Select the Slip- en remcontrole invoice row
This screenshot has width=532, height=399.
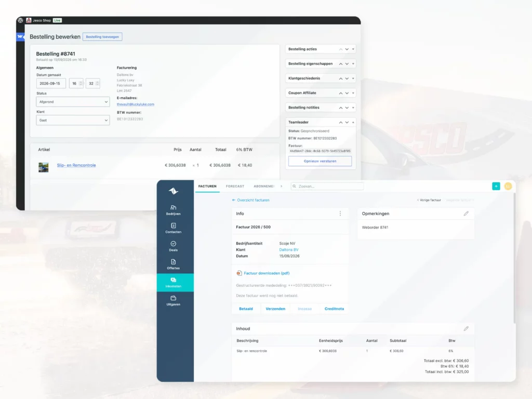coord(353,351)
